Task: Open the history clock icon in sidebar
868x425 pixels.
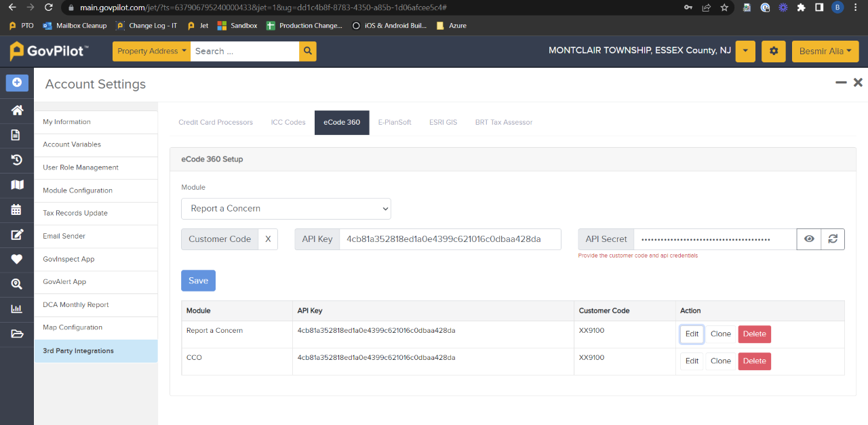Action: (x=17, y=160)
